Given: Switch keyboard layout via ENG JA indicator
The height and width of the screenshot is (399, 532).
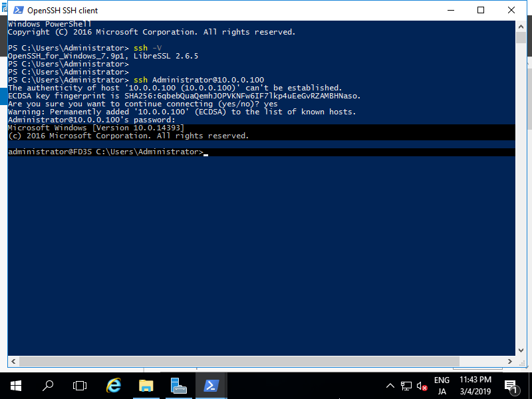Looking at the screenshot, I should tap(442, 386).
